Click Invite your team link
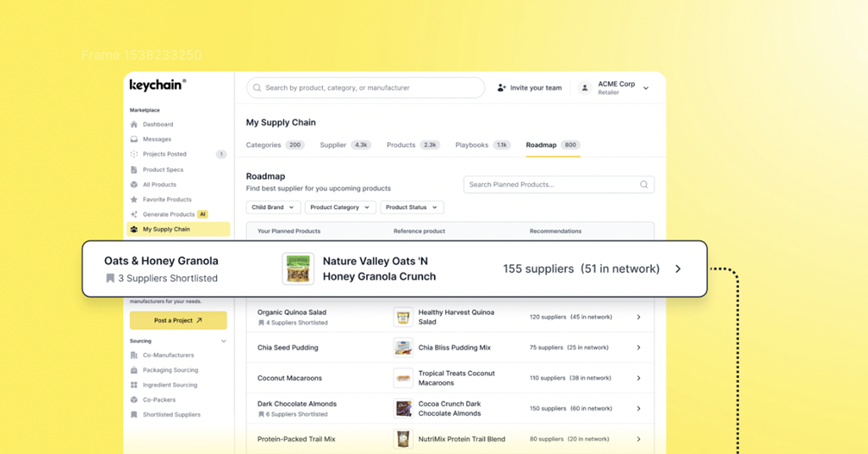 tap(529, 88)
